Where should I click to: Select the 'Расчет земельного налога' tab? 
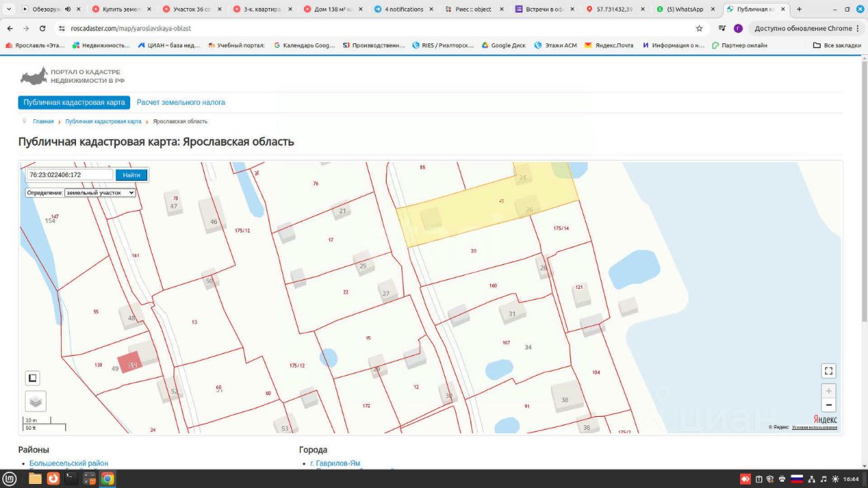(180, 102)
